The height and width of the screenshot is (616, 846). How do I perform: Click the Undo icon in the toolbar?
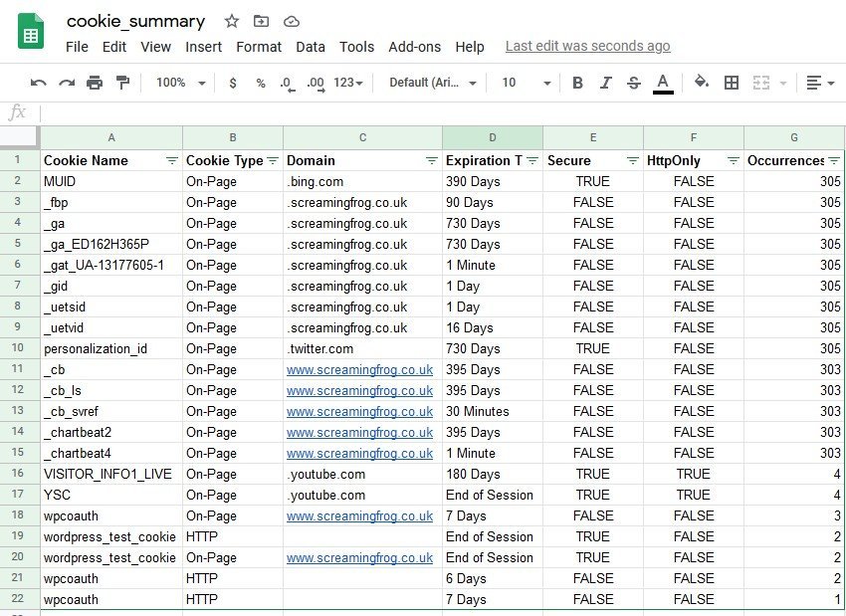click(x=39, y=83)
